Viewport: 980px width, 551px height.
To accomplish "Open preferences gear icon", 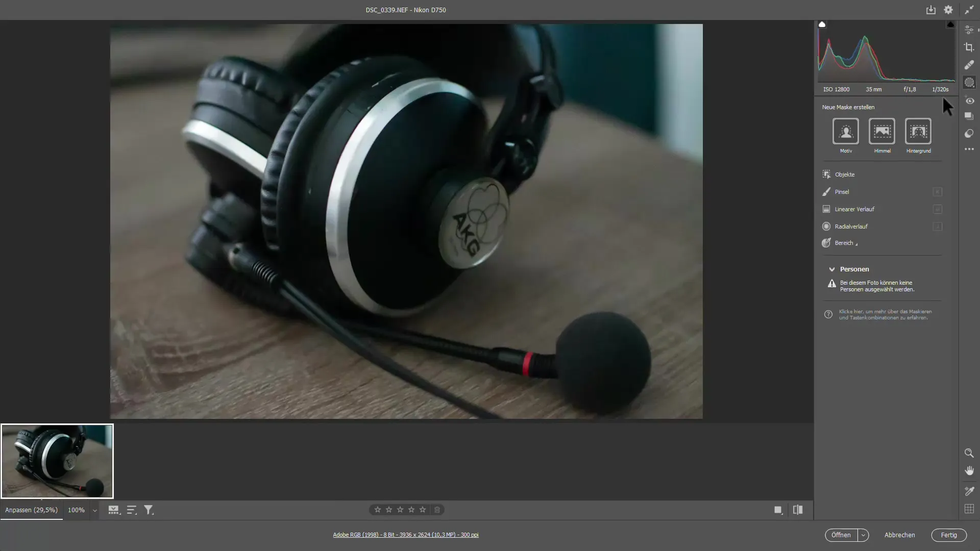I will (948, 10).
